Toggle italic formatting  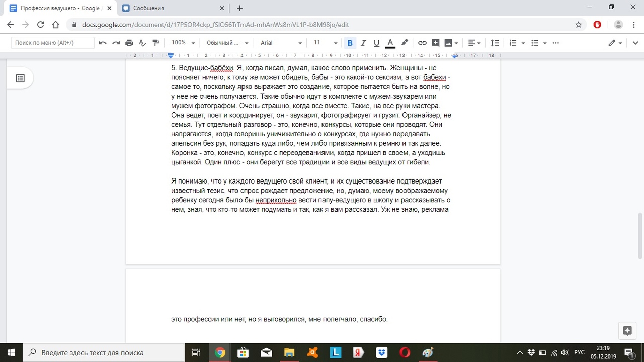[x=363, y=43]
